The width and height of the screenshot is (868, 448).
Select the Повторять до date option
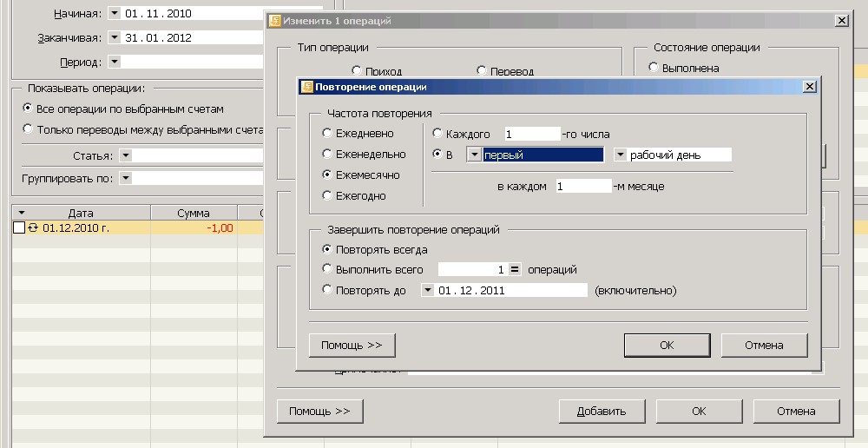click(x=327, y=291)
